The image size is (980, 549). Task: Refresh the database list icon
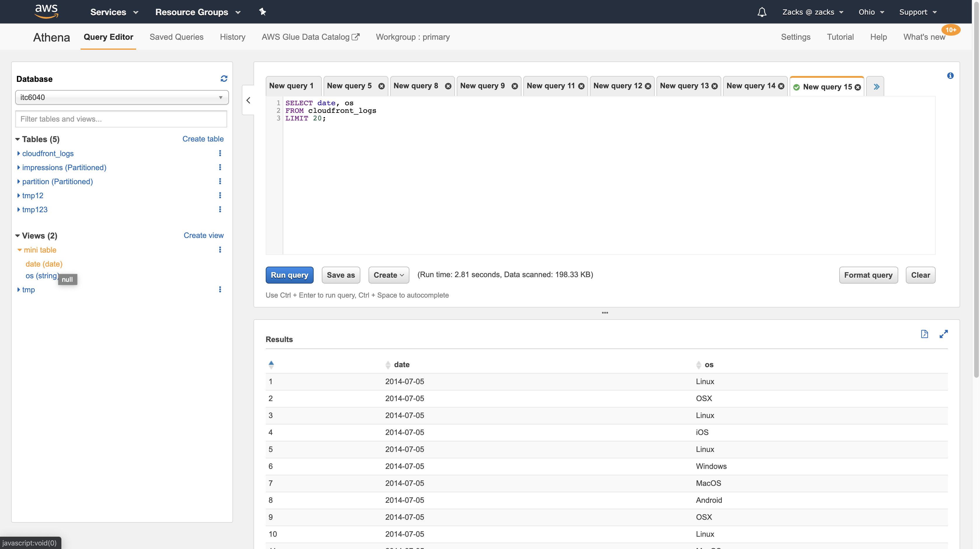[224, 78]
